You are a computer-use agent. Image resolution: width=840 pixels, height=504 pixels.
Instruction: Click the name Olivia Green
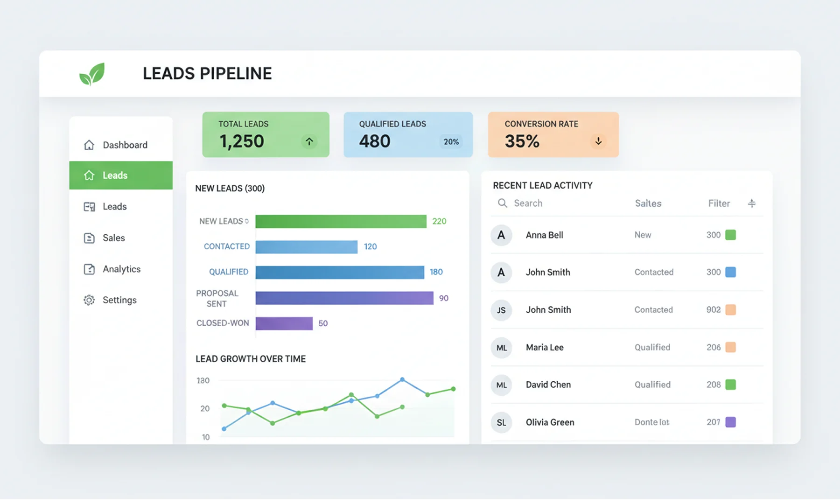(550, 422)
